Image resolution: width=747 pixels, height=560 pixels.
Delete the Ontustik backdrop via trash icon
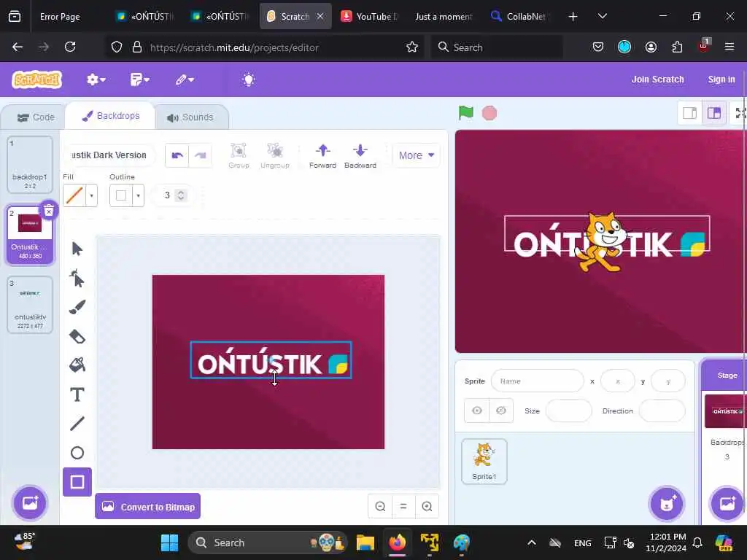(x=49, y=210)
